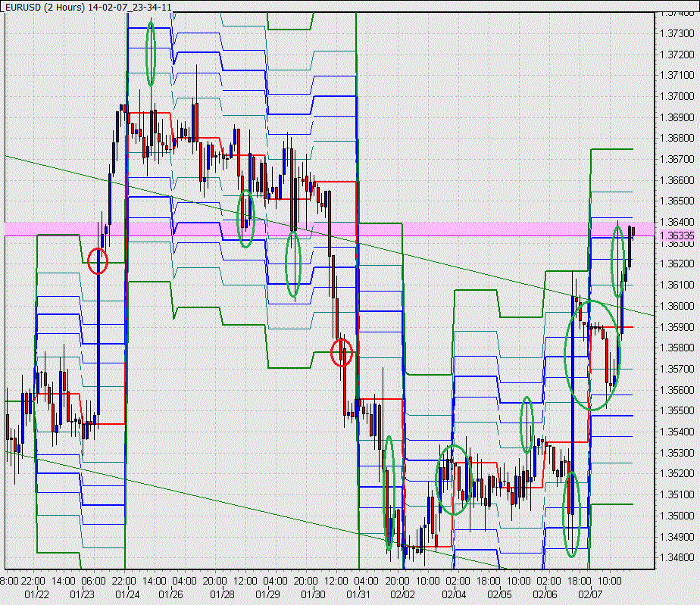This screenshot has width=700, height=605.
Task: Click the 06:00 time axis label
Action: click(x=94, y=582)
